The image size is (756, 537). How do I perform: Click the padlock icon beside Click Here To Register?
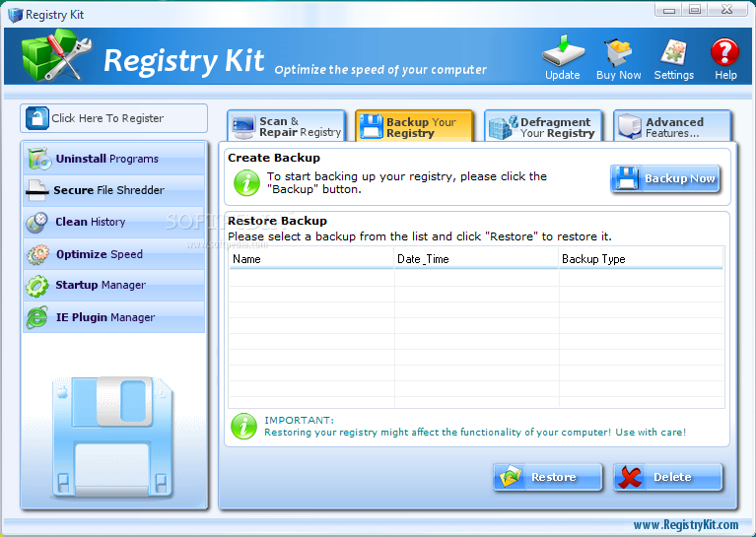(37, 118)
